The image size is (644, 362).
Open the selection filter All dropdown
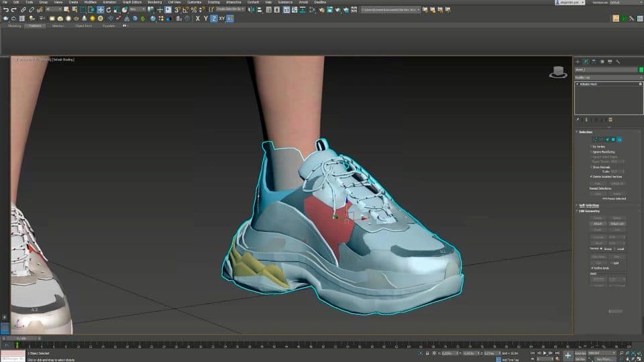pyautogui.click(x=54, y=9)
